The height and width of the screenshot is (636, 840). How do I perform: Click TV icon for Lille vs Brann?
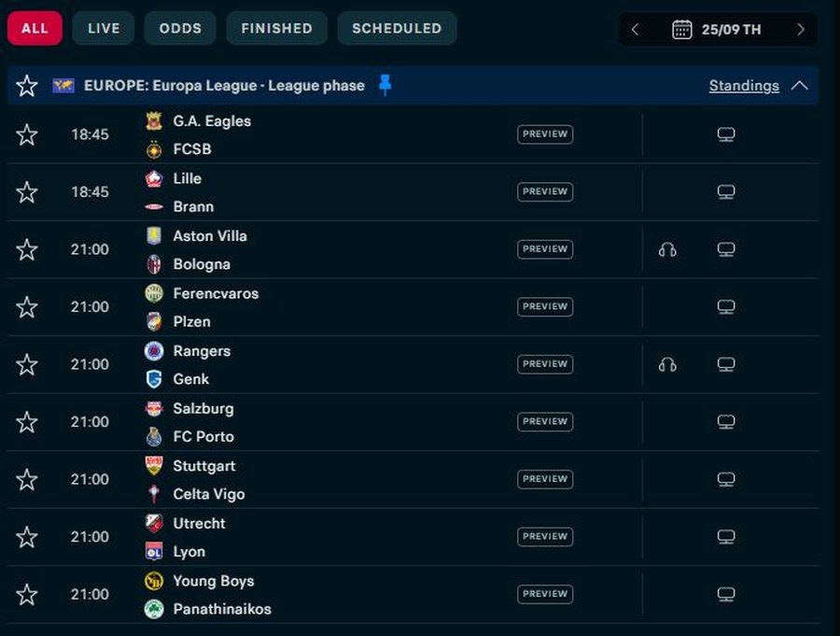tap(726, 192)
